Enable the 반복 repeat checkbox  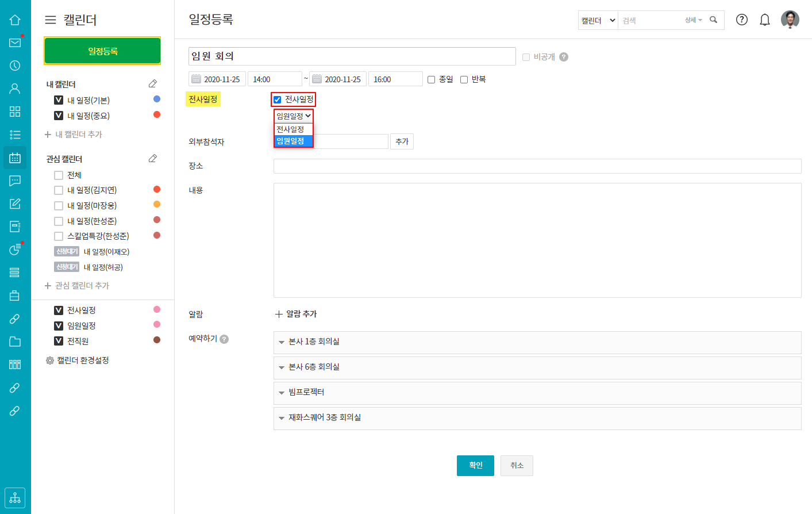(464, 80)
